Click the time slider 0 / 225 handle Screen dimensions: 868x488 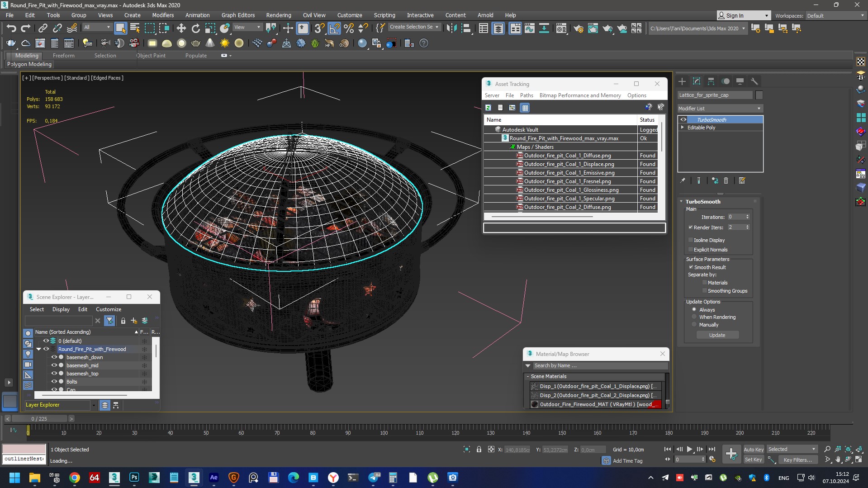[39, 419]
